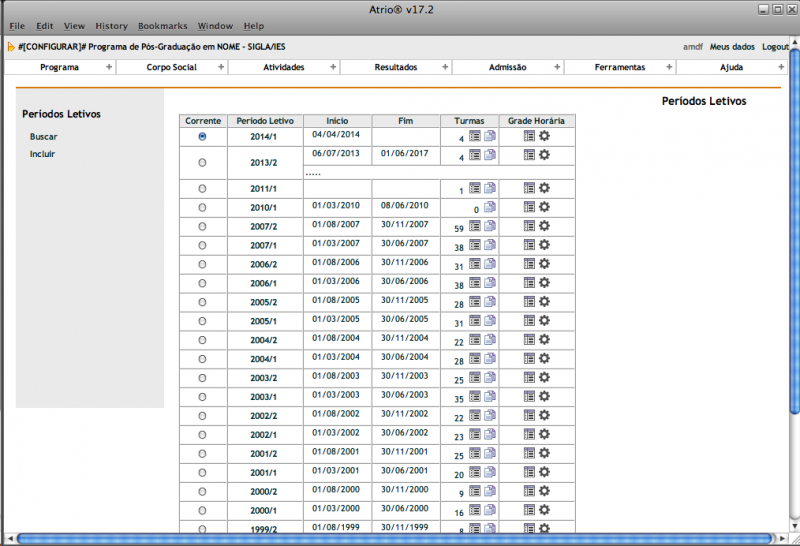Choose the 2005/2 Corrente radio button
The height and width of the screenshot is (546, 800).
coord(203,302)
